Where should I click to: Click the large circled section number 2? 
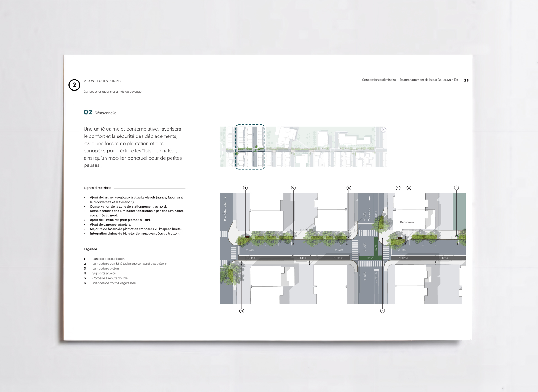coord(74,85)
